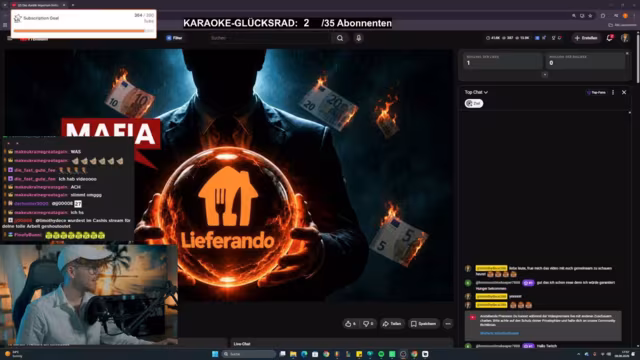
Task: Open Spotify from the taskbar
Action: [x=381, y=354]
